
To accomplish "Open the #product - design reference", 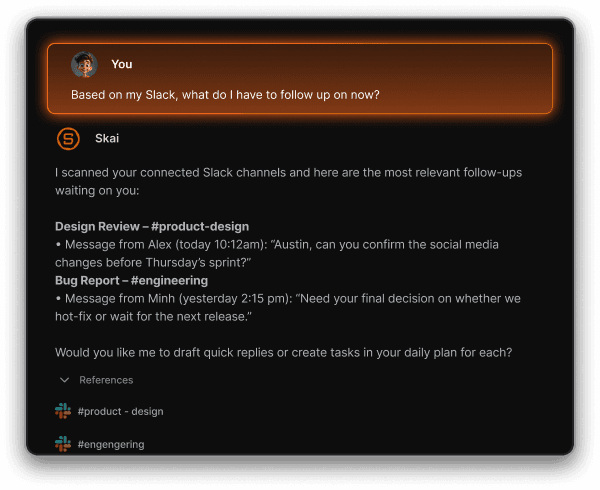I will pyautogui.click(x=121, y=411).
